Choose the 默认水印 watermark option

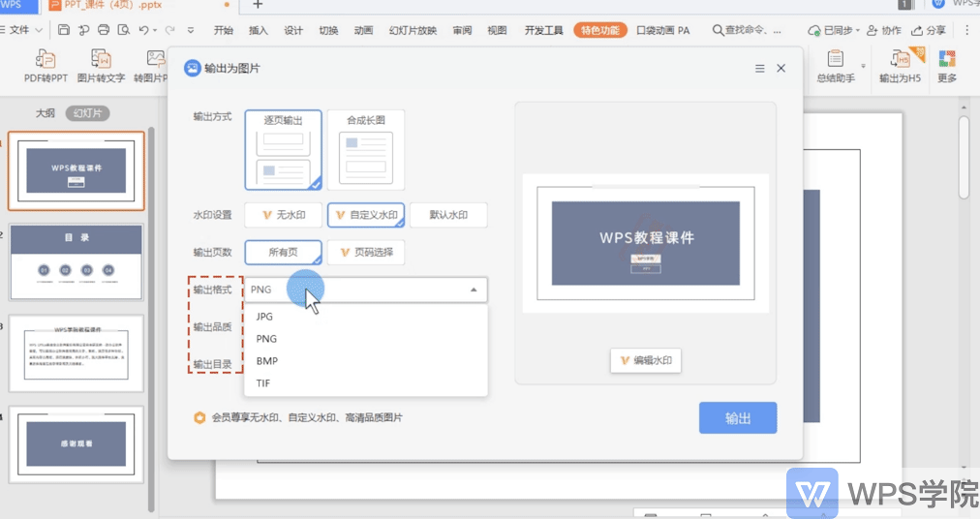coord(448,215)
